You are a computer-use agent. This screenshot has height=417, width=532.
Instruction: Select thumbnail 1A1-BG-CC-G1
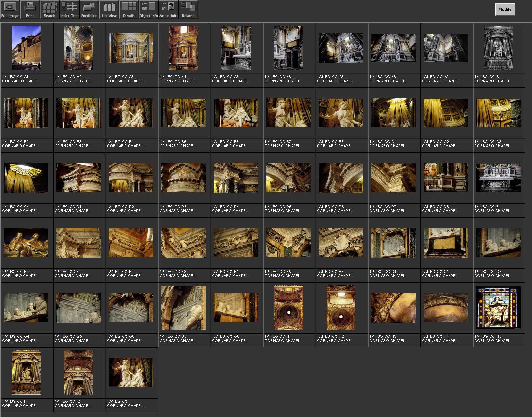click(x=393, y=243)
